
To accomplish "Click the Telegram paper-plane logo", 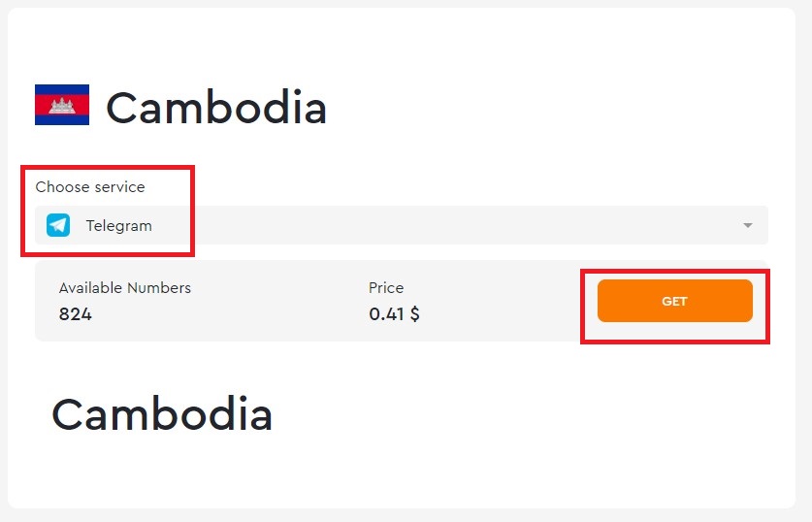I will tap(58, 225).
